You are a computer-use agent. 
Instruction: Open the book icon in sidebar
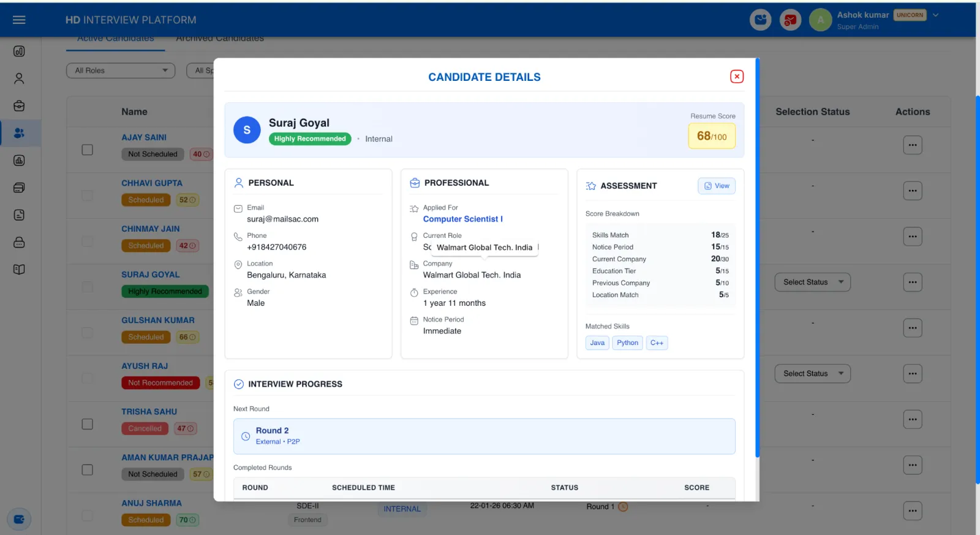(x=19, y=270)
